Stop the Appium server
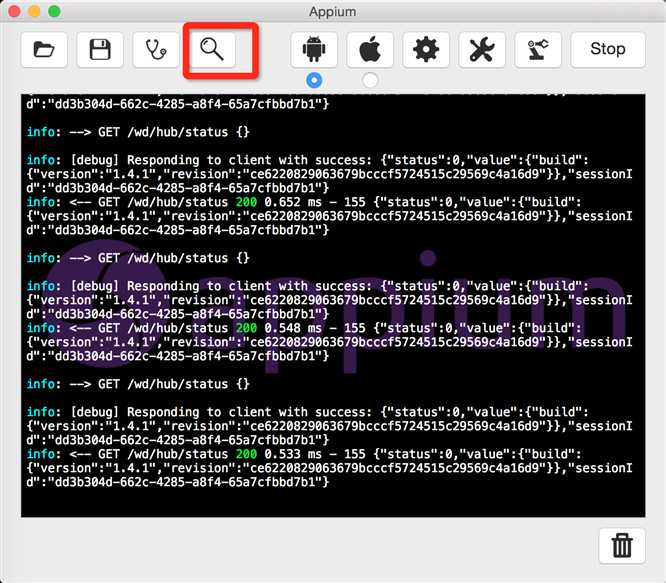Screen dimensions: 666x583 [x=608, y=50]
